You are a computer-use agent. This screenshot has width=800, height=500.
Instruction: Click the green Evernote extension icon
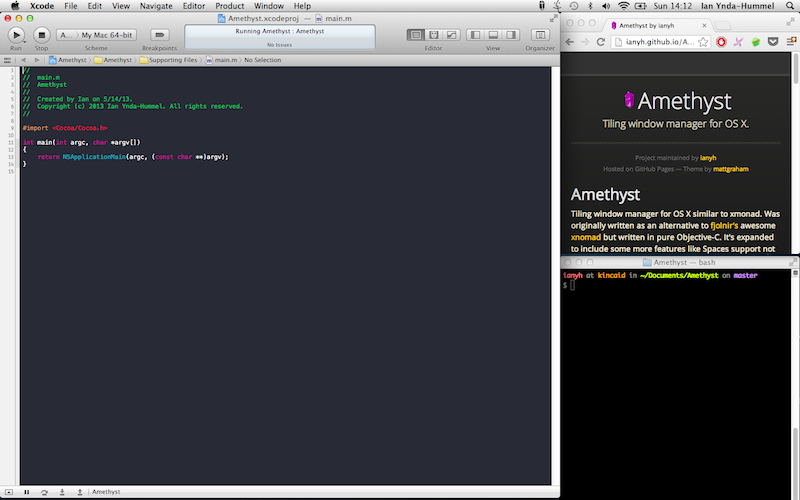point(756,42)
